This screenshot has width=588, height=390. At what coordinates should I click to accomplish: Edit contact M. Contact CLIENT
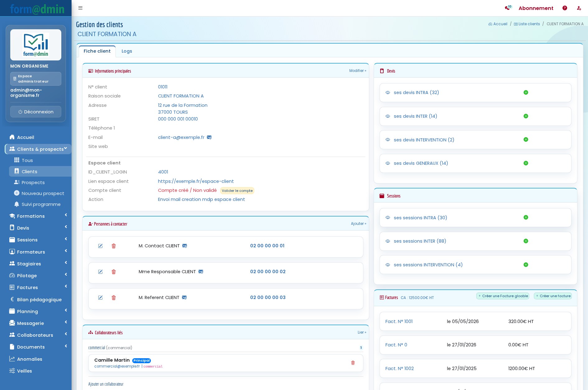click(100, 246)
